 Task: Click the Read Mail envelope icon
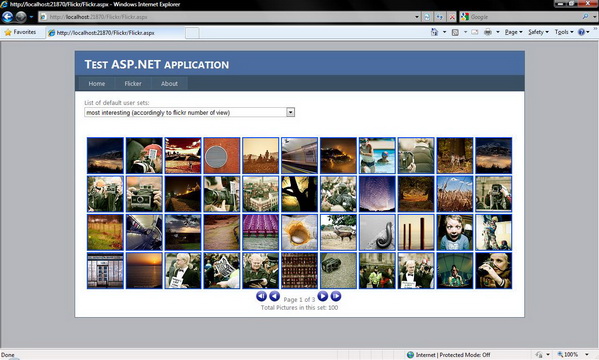[475, 32]
